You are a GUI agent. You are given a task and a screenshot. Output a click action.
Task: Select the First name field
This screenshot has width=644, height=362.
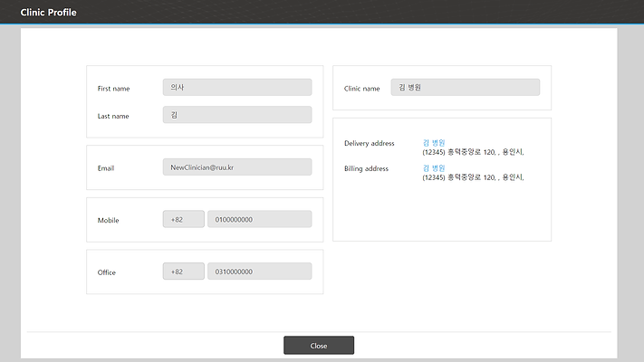[237, 87]
